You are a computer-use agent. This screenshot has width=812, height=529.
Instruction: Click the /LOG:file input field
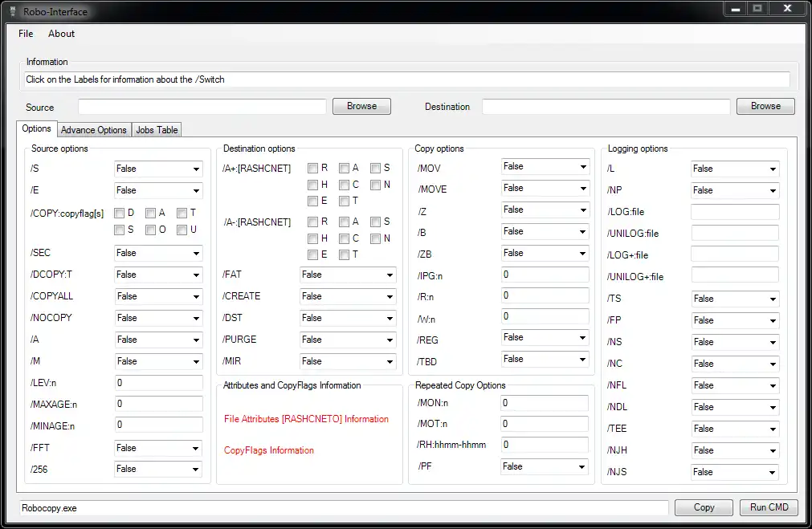[735, 212]
